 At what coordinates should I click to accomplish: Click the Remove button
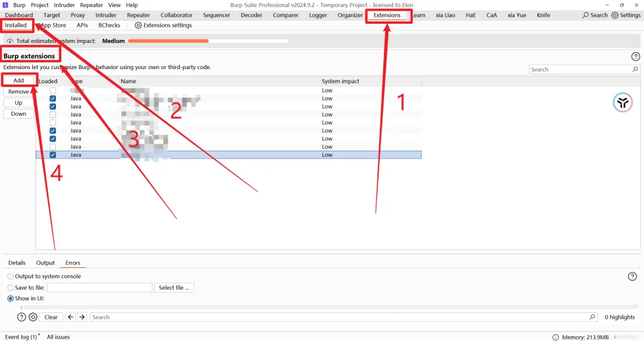[18, 92]
